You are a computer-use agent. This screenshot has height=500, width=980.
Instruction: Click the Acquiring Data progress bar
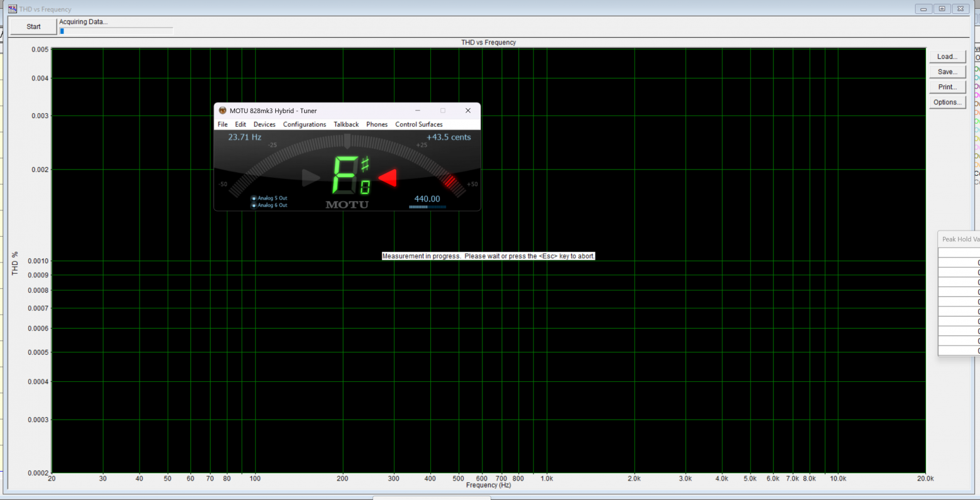pos(116,30)
